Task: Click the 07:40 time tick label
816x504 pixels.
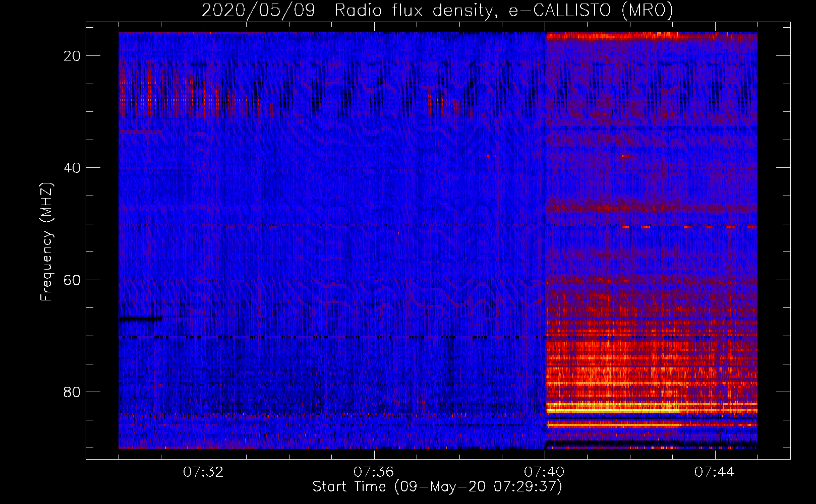Action: coord(544,472)
